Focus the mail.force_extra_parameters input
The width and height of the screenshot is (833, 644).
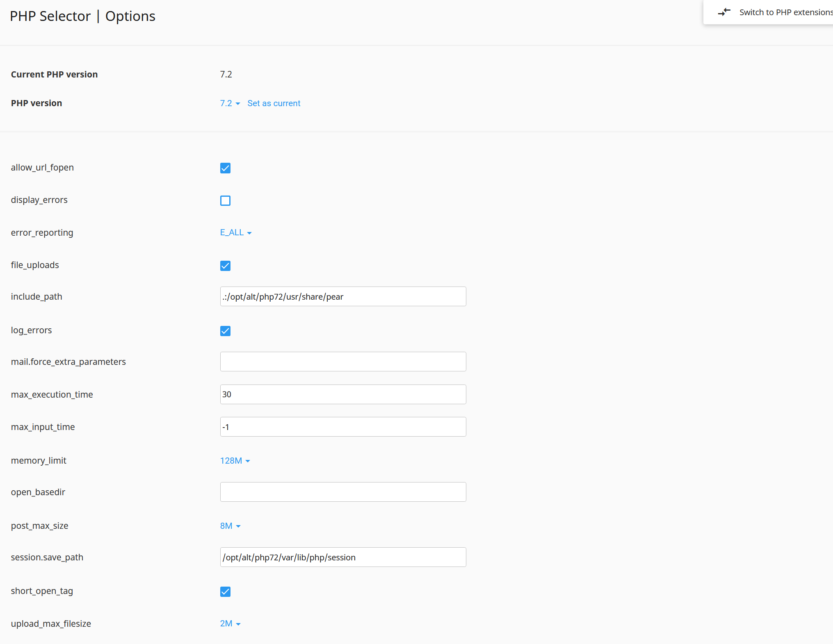point(343,362)
